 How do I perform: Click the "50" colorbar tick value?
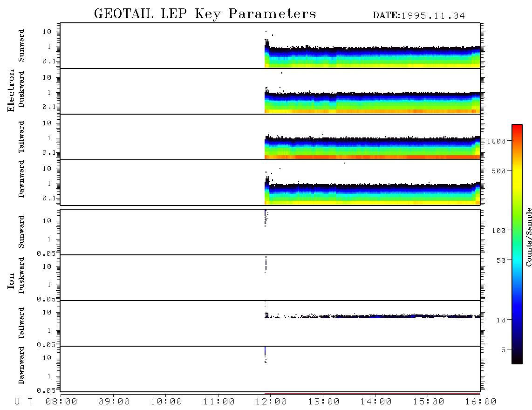(501, 260)
